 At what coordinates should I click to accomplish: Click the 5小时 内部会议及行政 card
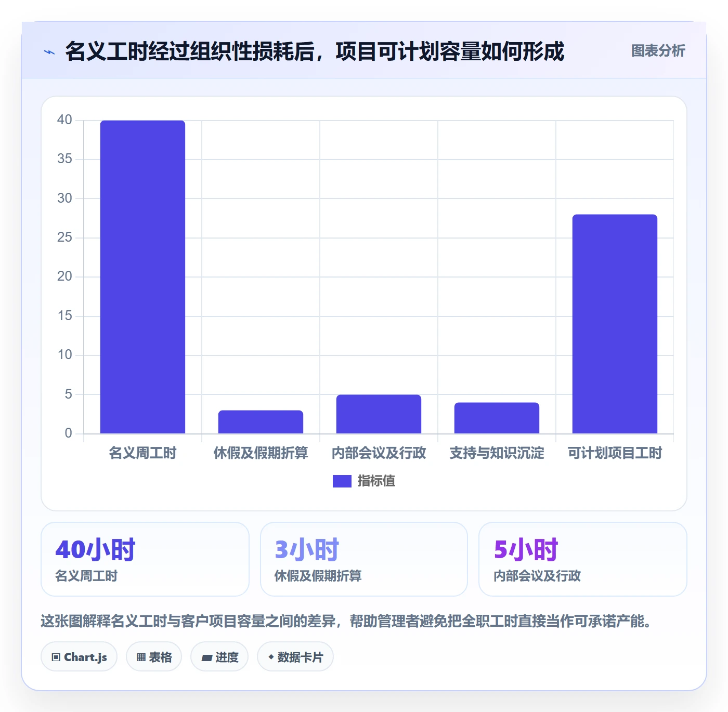[x=583, y=559]
